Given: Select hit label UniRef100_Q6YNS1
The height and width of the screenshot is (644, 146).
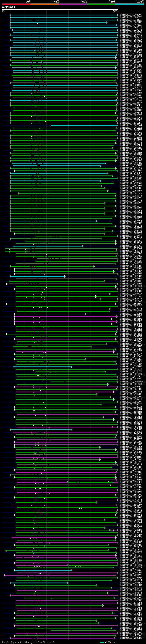Looking at the screenshot, I should click(131, 35).
